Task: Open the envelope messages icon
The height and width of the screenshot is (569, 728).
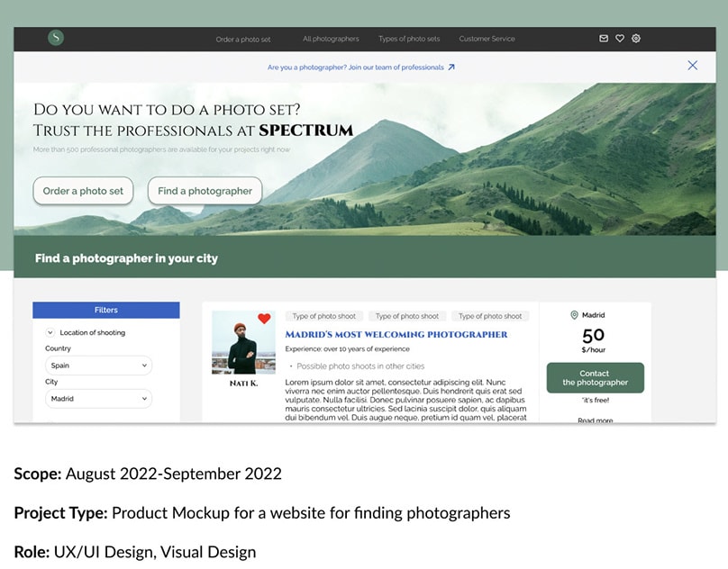Action: pyautogui.click(x=604, y=38)
